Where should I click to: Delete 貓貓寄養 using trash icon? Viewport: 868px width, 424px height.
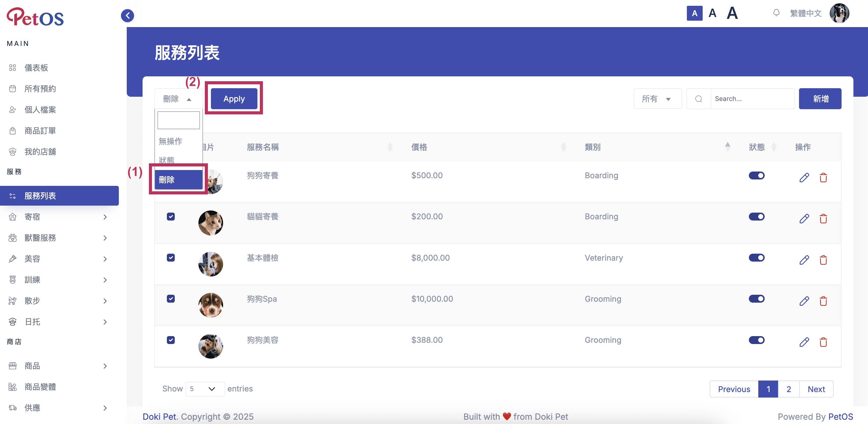click(x=823, y=219)
